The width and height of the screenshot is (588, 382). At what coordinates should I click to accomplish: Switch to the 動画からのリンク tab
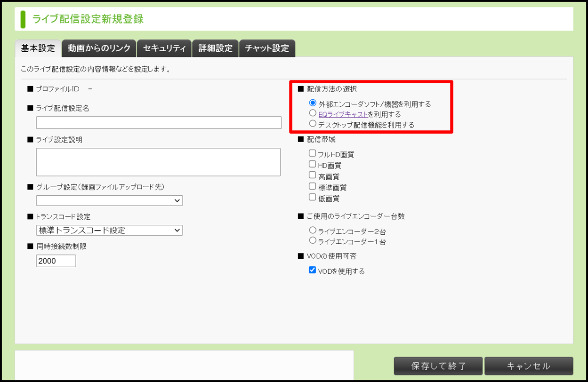(99, 48)
